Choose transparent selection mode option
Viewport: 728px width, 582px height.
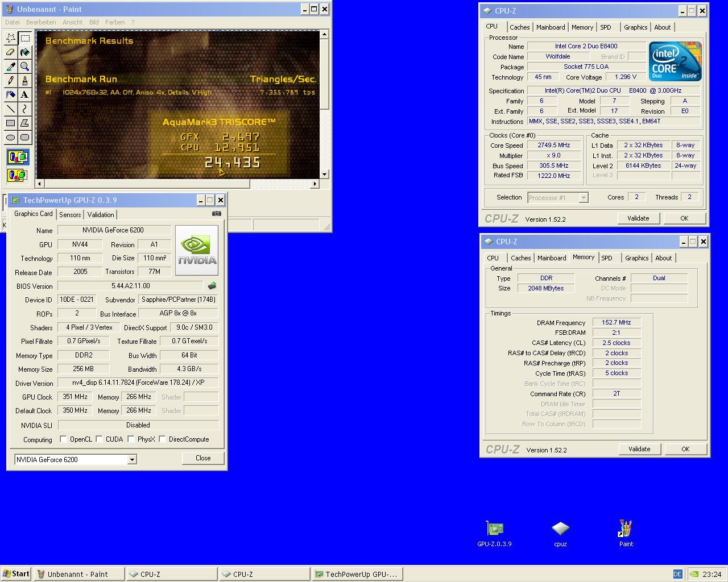click(x=18, y=175)
